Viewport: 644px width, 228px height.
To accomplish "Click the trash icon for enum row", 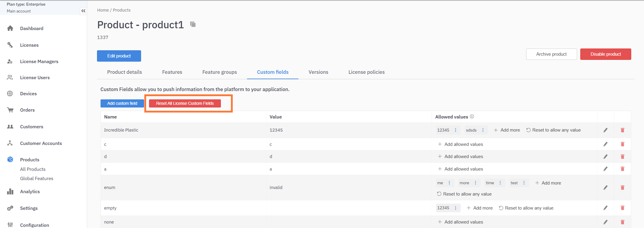I will pos(622,188).
